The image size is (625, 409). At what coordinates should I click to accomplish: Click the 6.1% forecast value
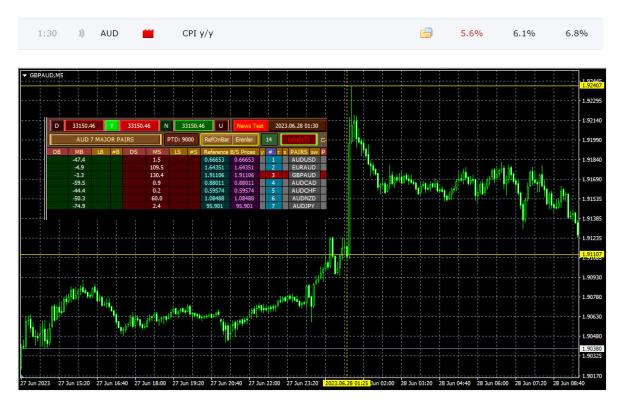click(x=524, y=33)
